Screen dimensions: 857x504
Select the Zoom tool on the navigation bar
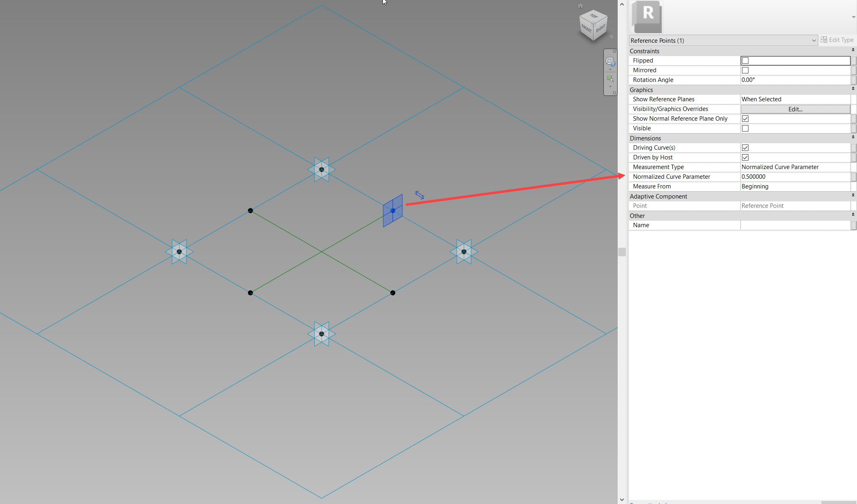pyautogui.click(x=610, y=78)
